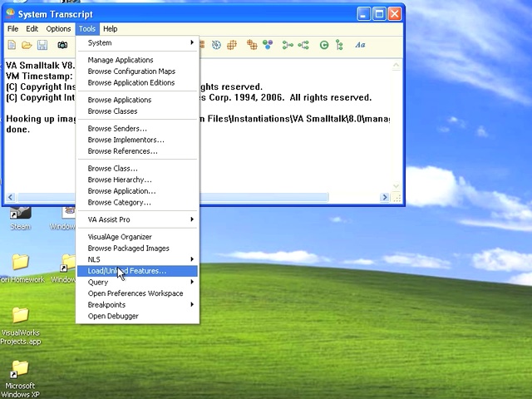Image resolution: width=532 pixels, height=399 pixels.
Task: Click the Aa font toolbar icon
Action: [360, 45]
